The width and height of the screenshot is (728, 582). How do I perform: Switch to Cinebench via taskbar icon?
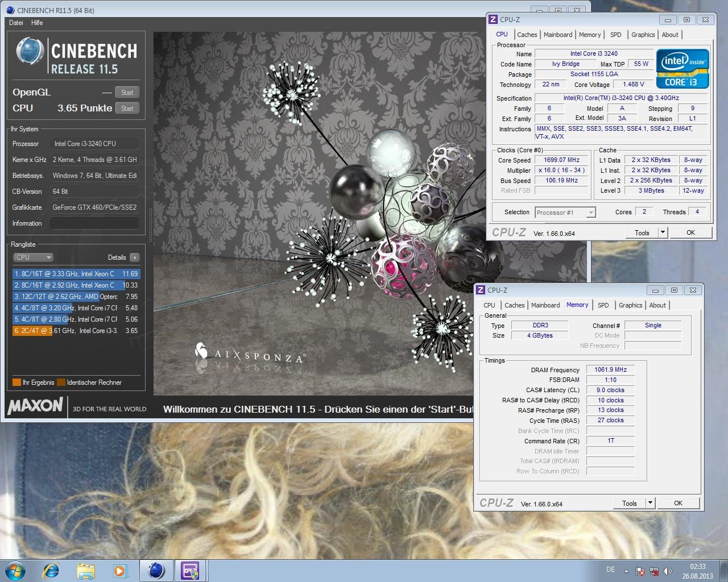(x=156, y=571)
